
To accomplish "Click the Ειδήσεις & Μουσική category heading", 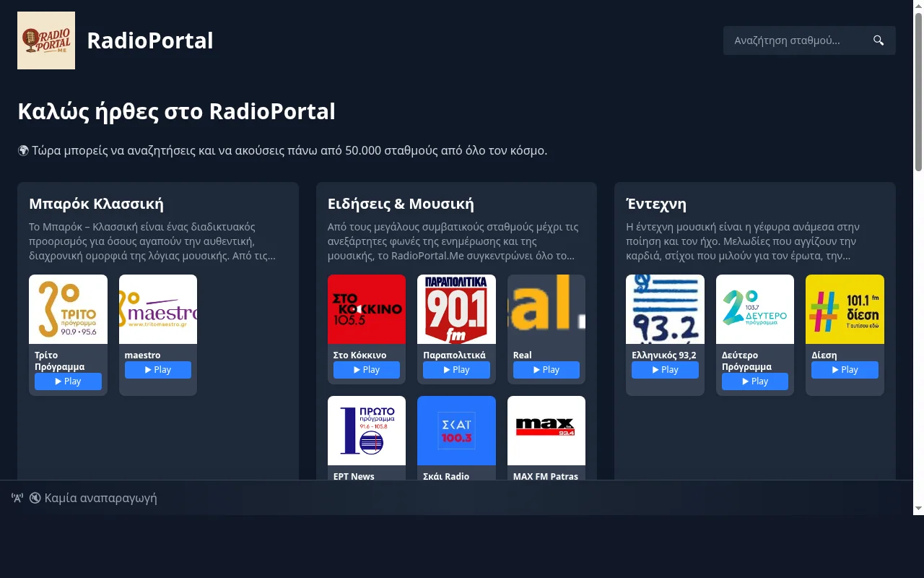I will (x=401, y=204).
